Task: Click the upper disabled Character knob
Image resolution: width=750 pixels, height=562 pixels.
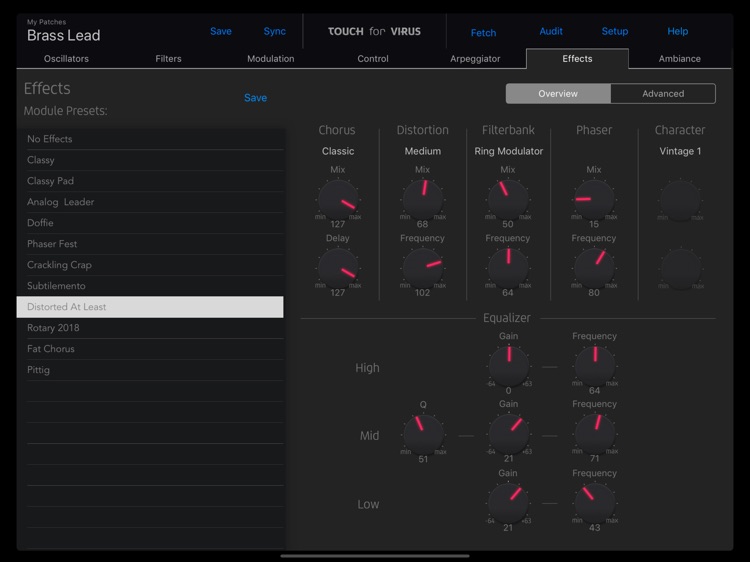Action: (x=680, y=200)
